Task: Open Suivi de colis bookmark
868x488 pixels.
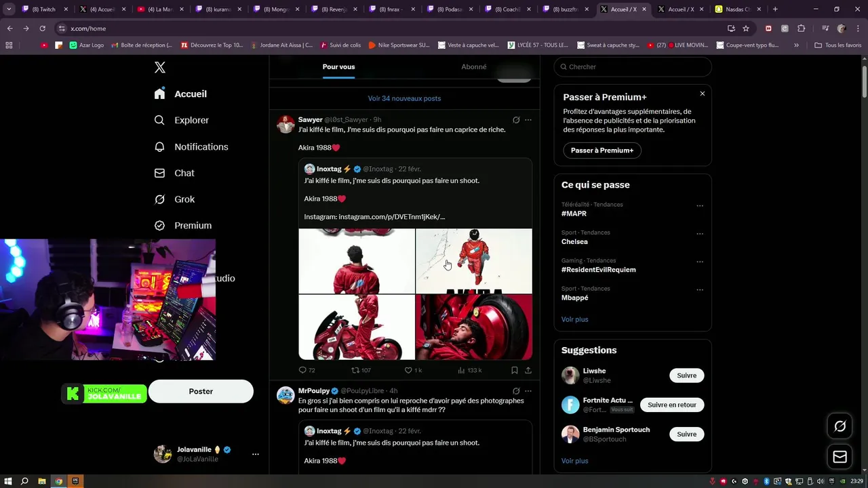Action: click(340, 45)
